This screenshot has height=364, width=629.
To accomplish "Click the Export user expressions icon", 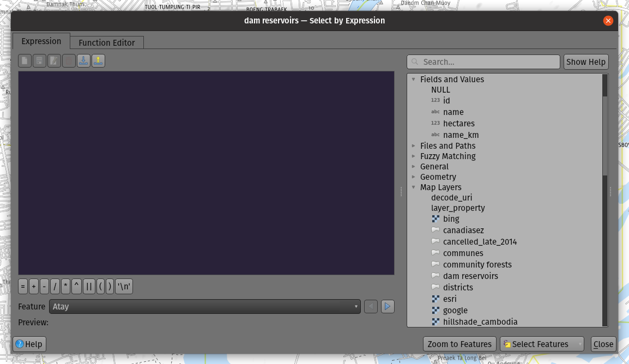I will [x=98, y=61].
